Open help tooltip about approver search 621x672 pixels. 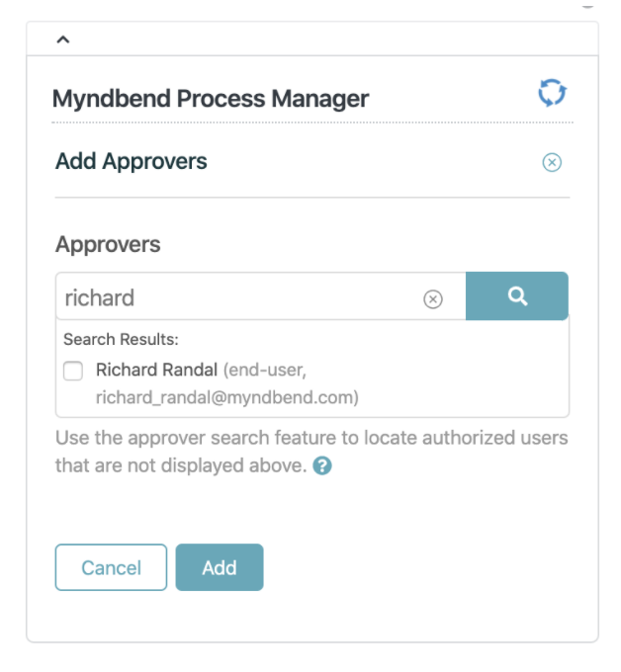tap(322, 465)
